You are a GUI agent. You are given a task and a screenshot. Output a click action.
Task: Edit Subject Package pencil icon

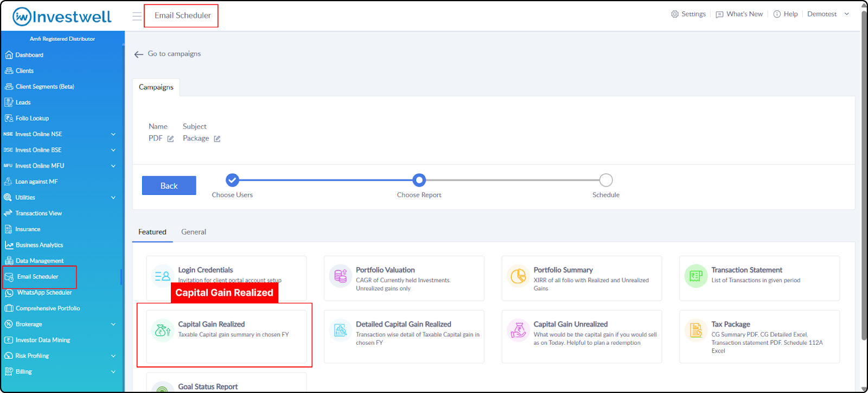[217, 139]
